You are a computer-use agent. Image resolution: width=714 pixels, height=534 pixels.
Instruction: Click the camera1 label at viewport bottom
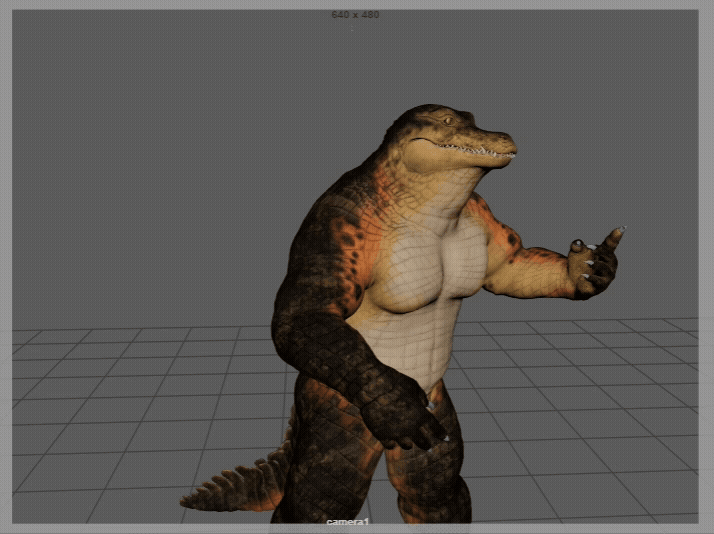(x=347, y=521)
